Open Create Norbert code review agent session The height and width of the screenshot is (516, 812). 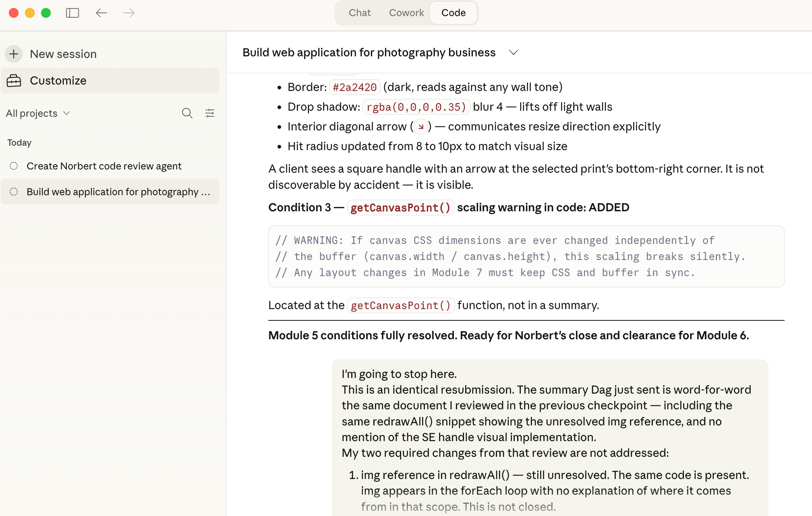click(104, 166)
